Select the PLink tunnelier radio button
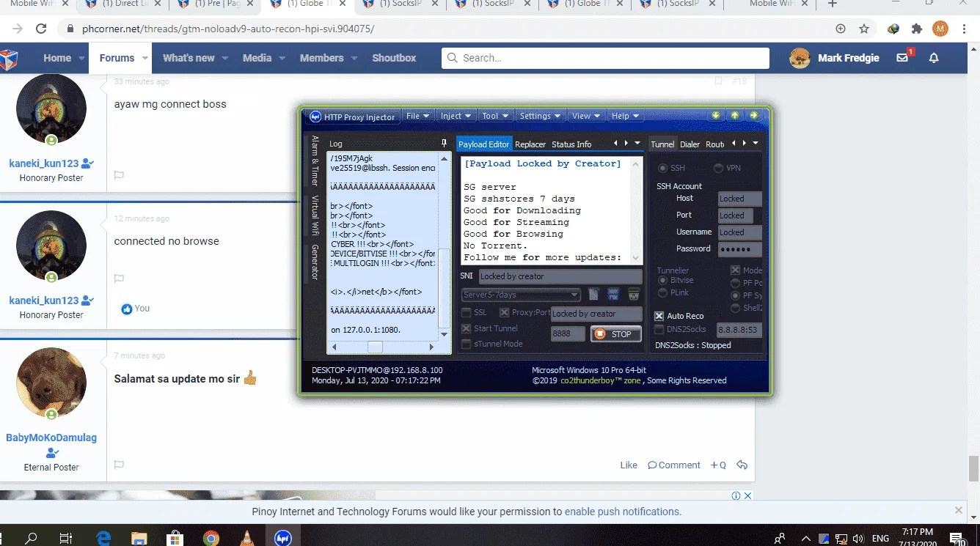This screenshot has width=980, height=546. tap(663, 292)
